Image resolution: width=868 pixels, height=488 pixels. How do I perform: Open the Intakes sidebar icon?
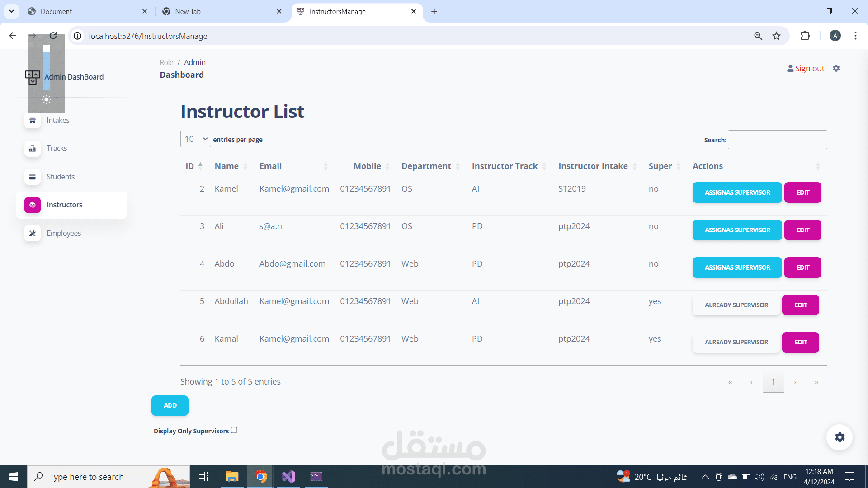33,121
